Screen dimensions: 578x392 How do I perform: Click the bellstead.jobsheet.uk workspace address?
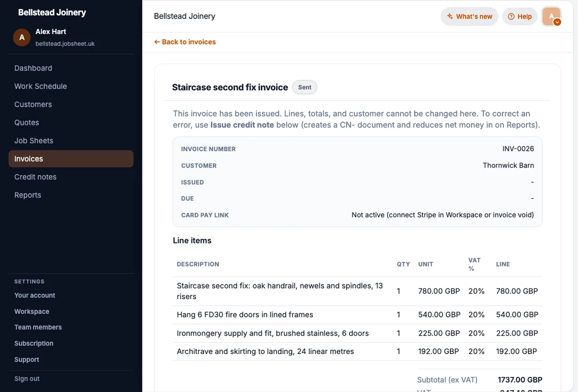tap(65, 44)
